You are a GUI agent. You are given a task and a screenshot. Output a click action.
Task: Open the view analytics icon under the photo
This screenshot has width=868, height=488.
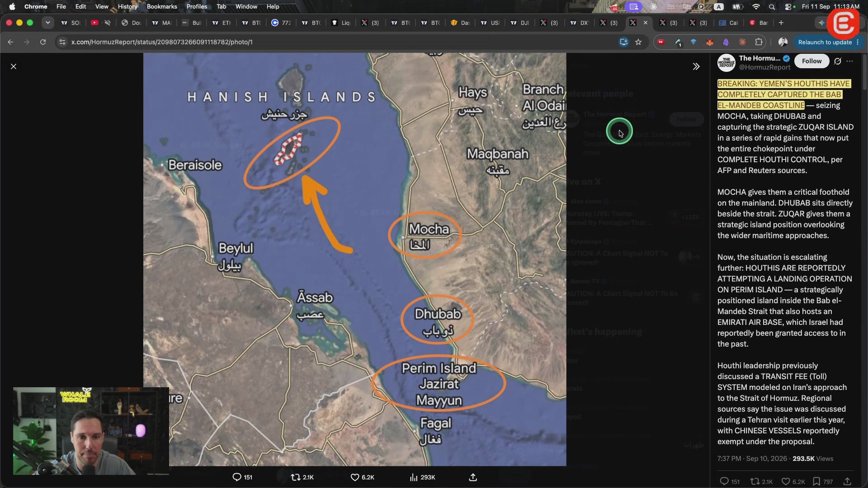tap(413, 477)
